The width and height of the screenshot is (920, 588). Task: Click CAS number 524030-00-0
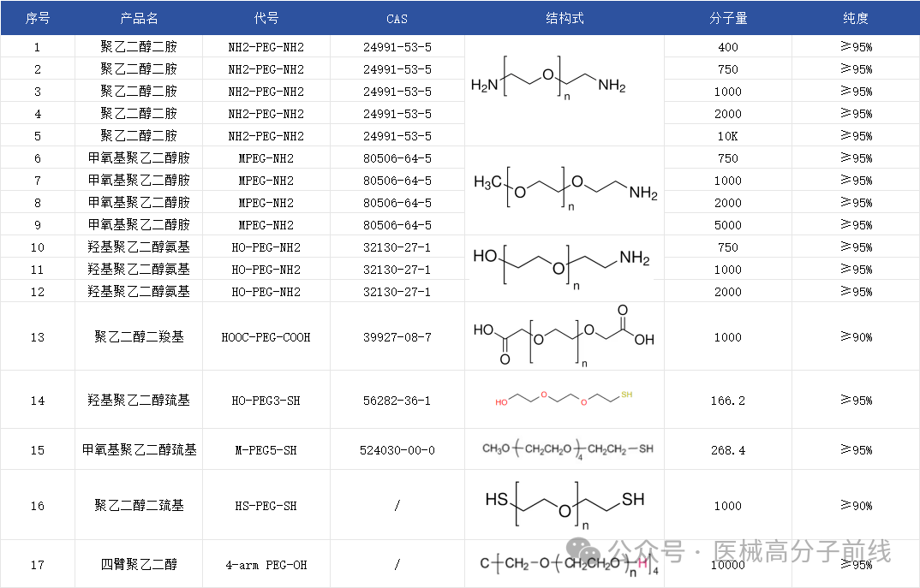coord(397,450)
